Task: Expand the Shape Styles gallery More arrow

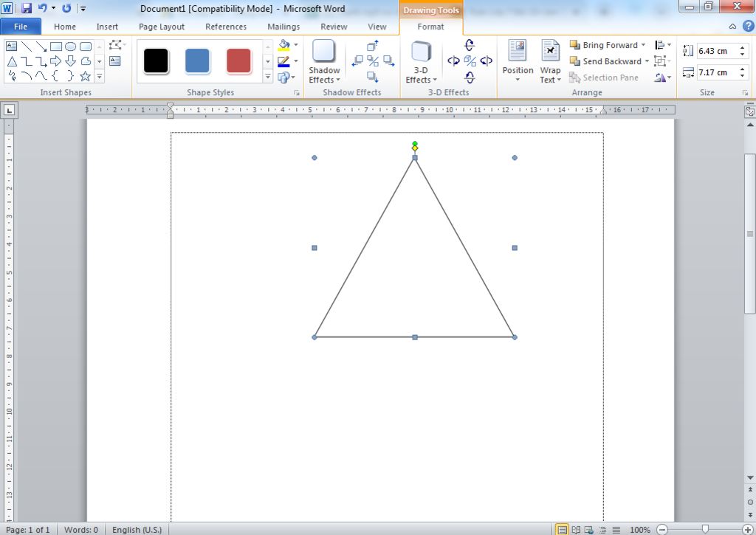Action: tap(268, 77)
